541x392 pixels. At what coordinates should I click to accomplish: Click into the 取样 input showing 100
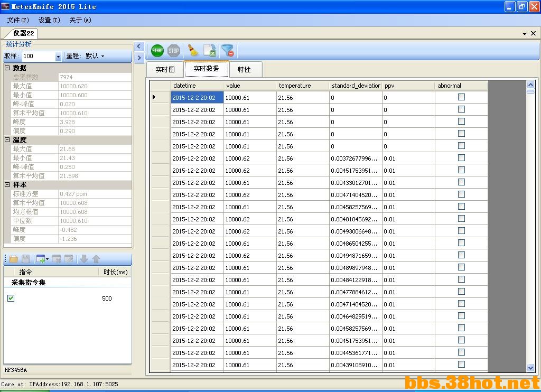pyautogui.click(x=38, y=56)
